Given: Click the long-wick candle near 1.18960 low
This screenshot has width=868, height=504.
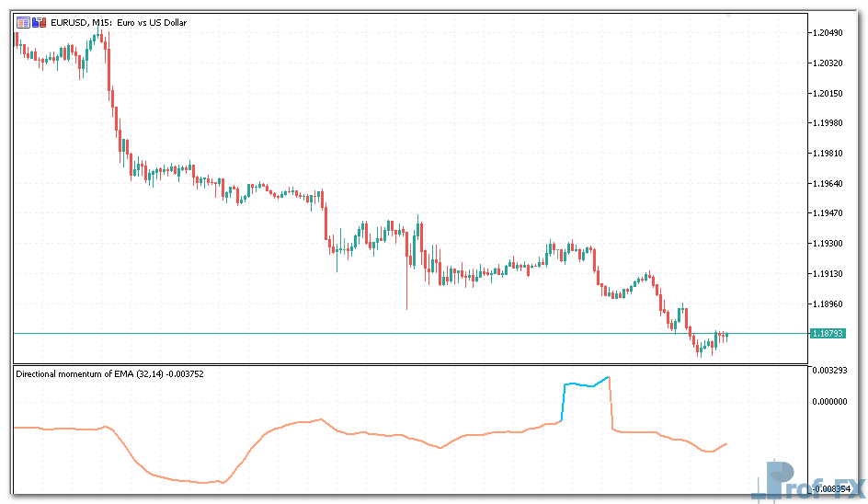Looking at the screenshot, I should tap(406, 285).
